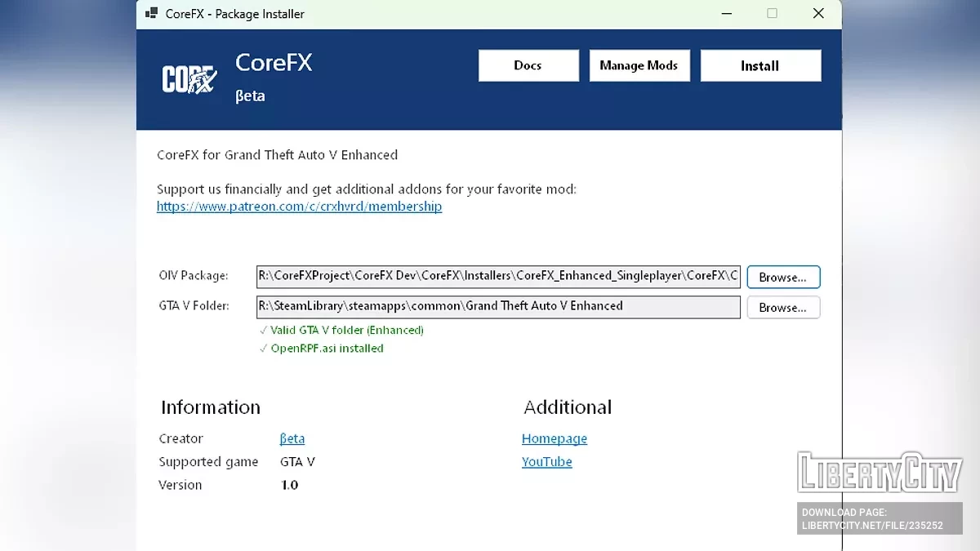
Task: Click the CoreFX logo in the header
Action: [189, 79]
